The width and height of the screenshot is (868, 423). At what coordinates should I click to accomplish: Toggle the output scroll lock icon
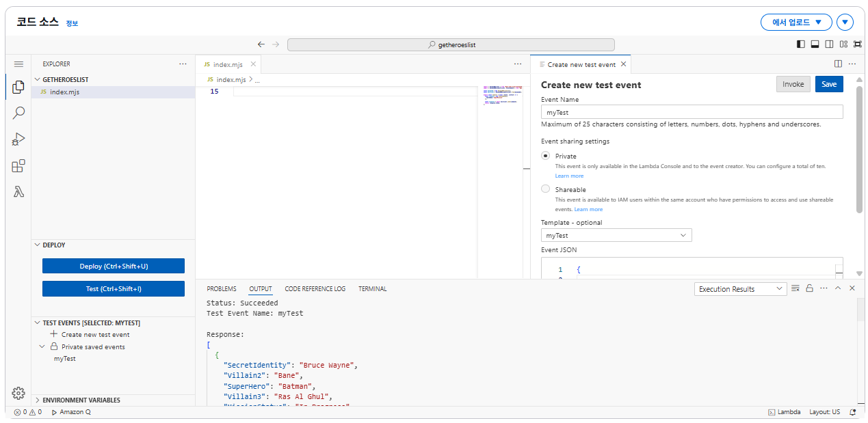tap(809, 288)
